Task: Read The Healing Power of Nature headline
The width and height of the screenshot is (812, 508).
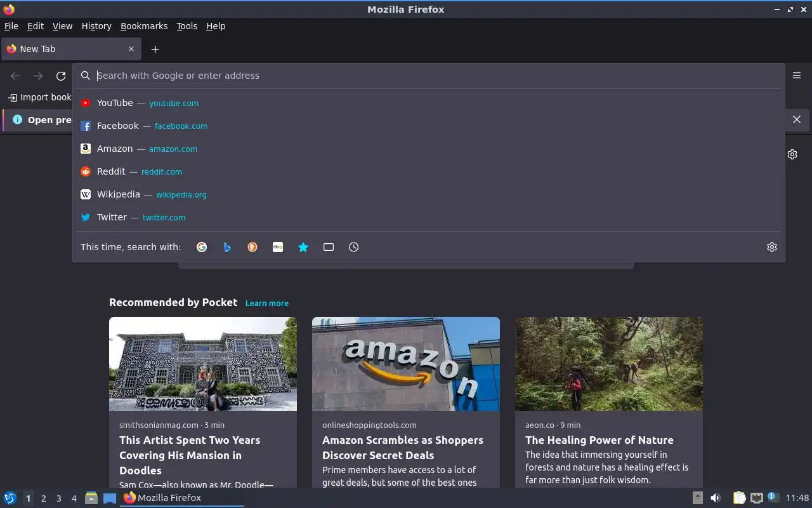Action: pyautogui.click(x=599, y=440)
